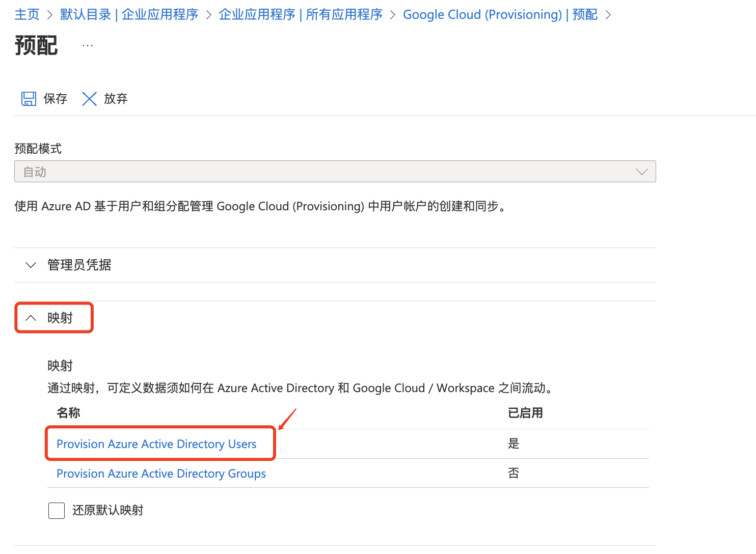
Task: Check the 还原默认映射 checkbox
Action: (x=57, y=510)
